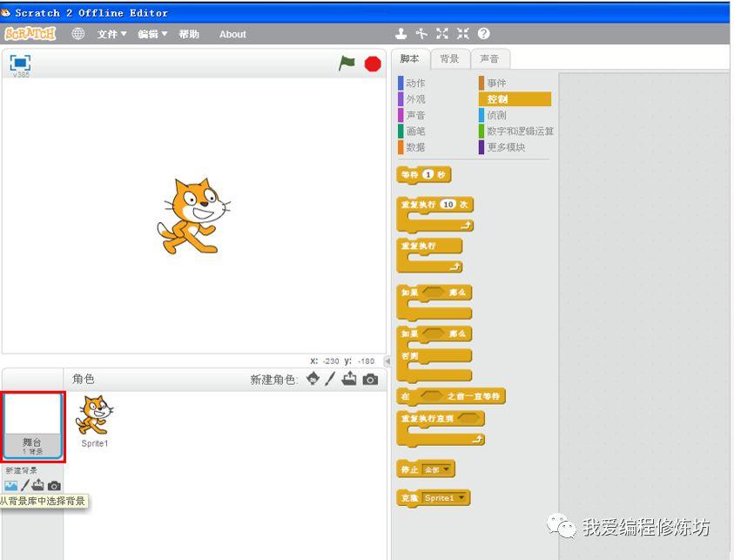Viewport: 734px width, 560px height.
Task: Select the duplicate stamp tool
Action: (401, 34)
